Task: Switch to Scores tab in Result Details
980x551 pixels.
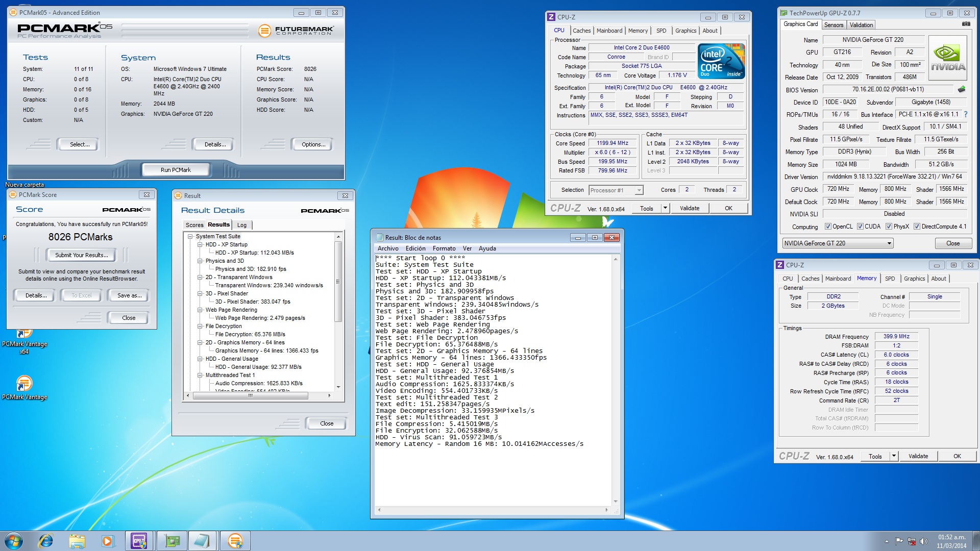Action: (194, 225)
